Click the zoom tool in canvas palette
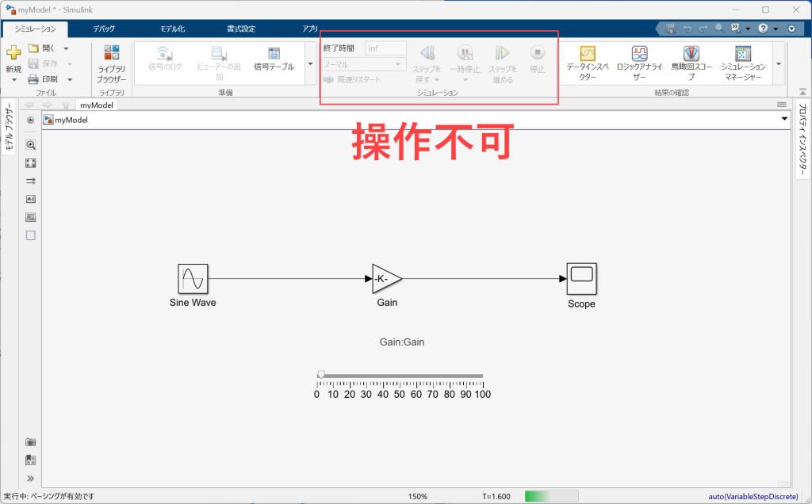The image size is (812, 504). tap(31, 145)
